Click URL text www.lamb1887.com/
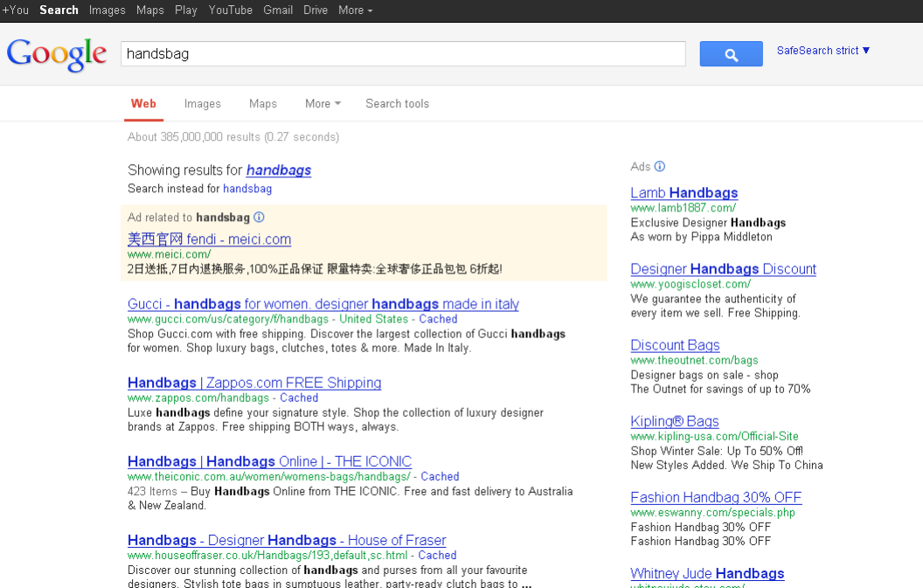Viewport: 923px width, 588px height. pos(683,208)
